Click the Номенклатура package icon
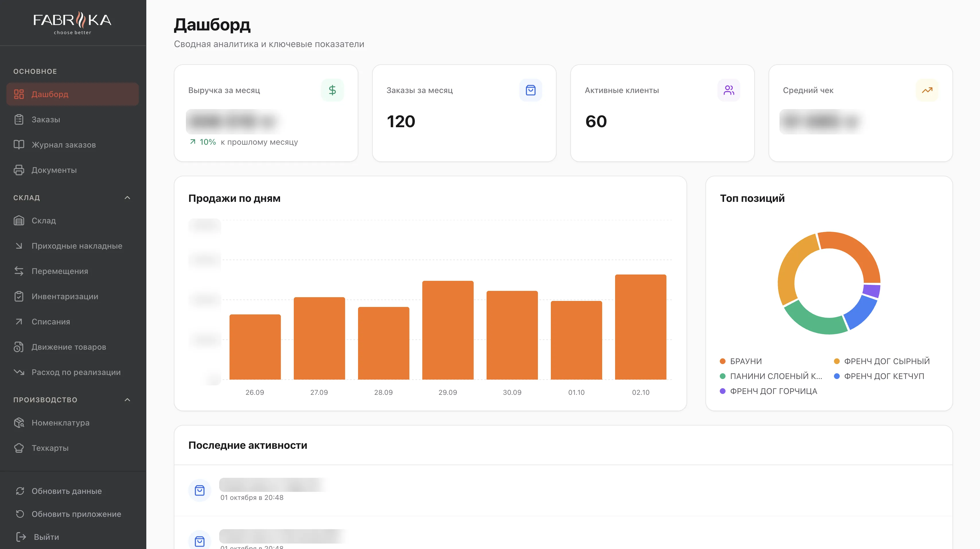The width and height of the screenshot is (980, 549). click(x=19, y=423)
